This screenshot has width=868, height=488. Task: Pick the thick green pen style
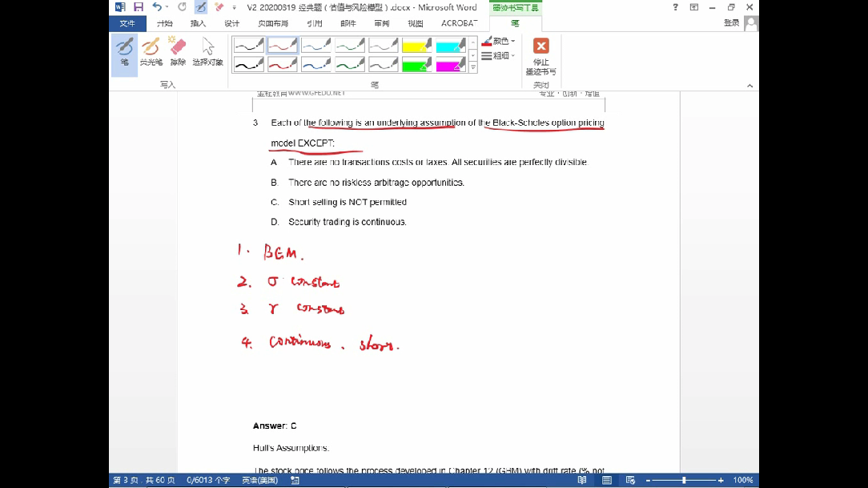pos(350,65)
